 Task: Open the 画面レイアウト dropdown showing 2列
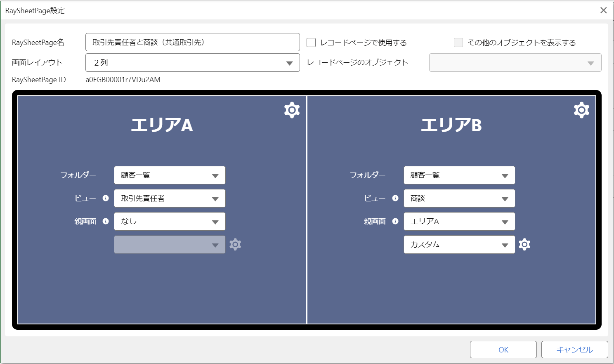(193, 63)
